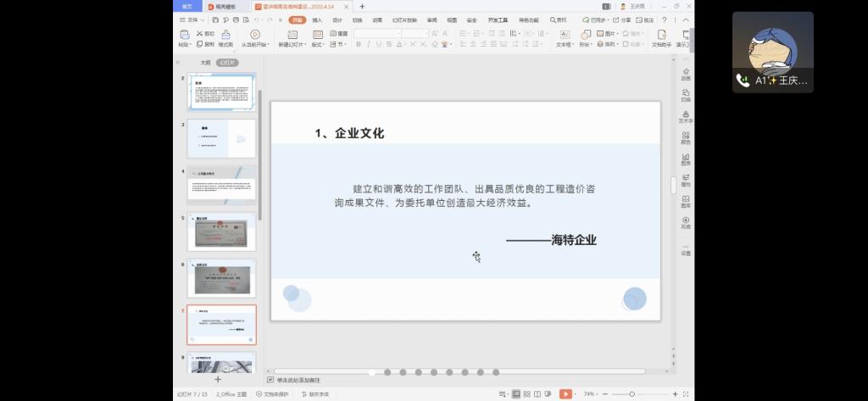Open the 74% zoom level dropdown
Screen dimensions: 868x401
coord(591,394)
